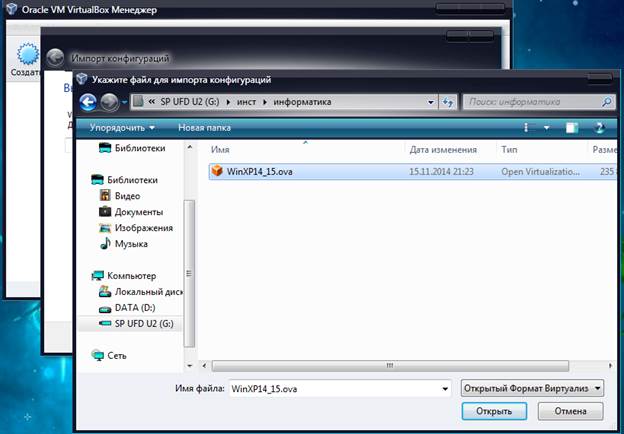Click the date 15.11.2014 21:23 cell

click(441, 171)
